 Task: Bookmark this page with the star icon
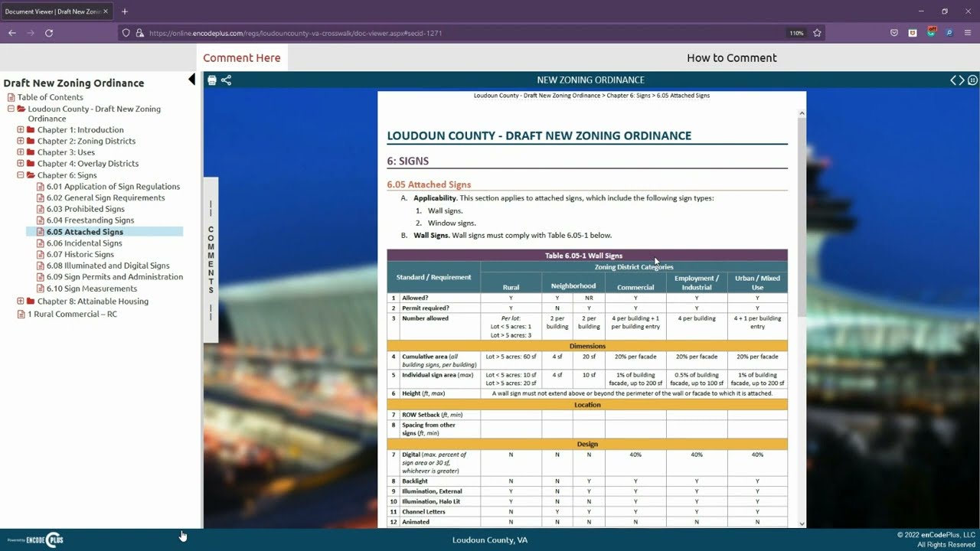(x=817, y=33)
